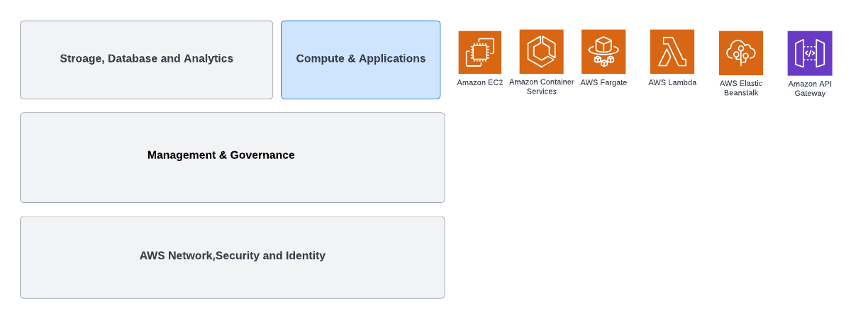Click the "AWS Lambda" caption text
The height and width of the screenshot is (318, 868).
672,82
